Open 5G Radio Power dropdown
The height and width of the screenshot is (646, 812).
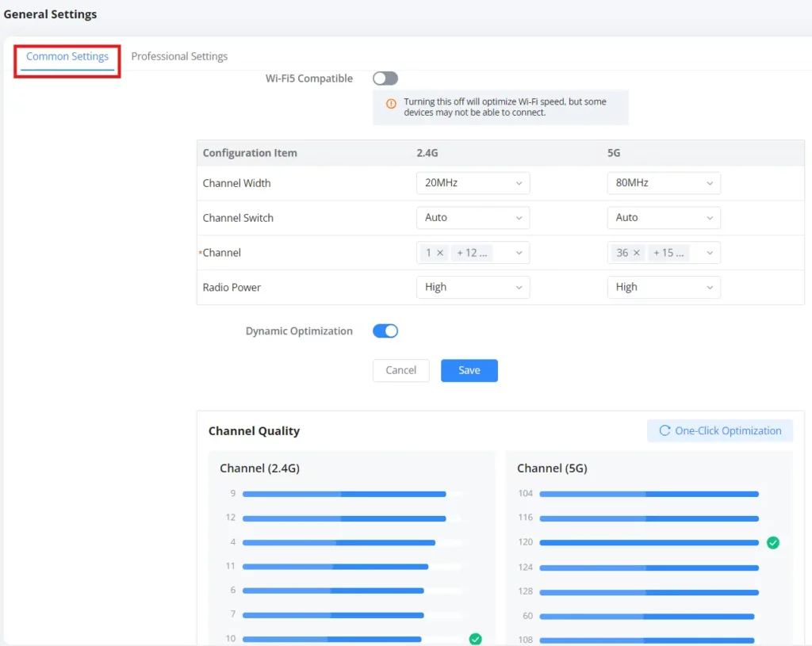click(x=664, y=287)
